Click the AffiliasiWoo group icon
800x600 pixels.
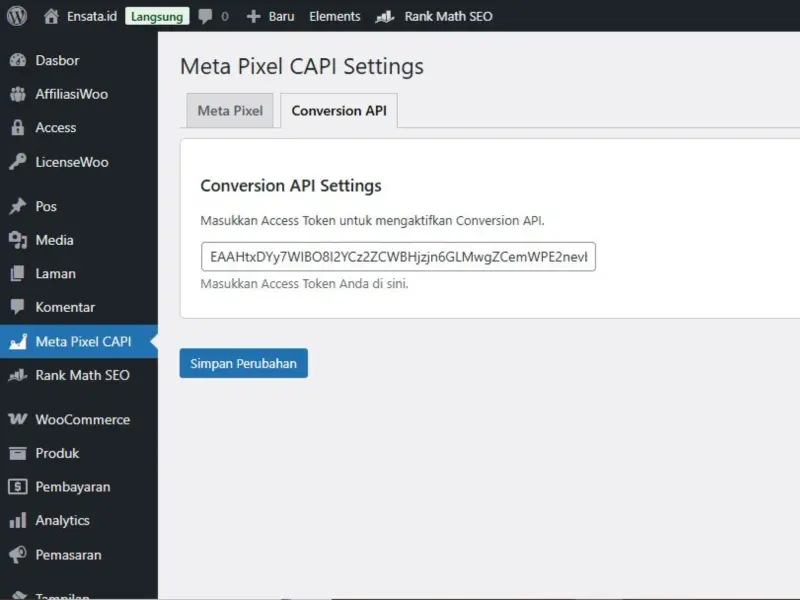click(17, 94)
